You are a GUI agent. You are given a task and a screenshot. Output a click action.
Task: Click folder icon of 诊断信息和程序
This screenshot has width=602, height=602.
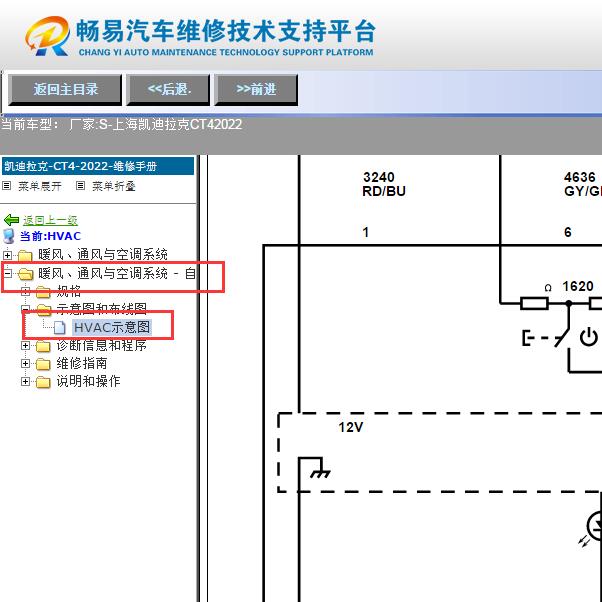43,346
